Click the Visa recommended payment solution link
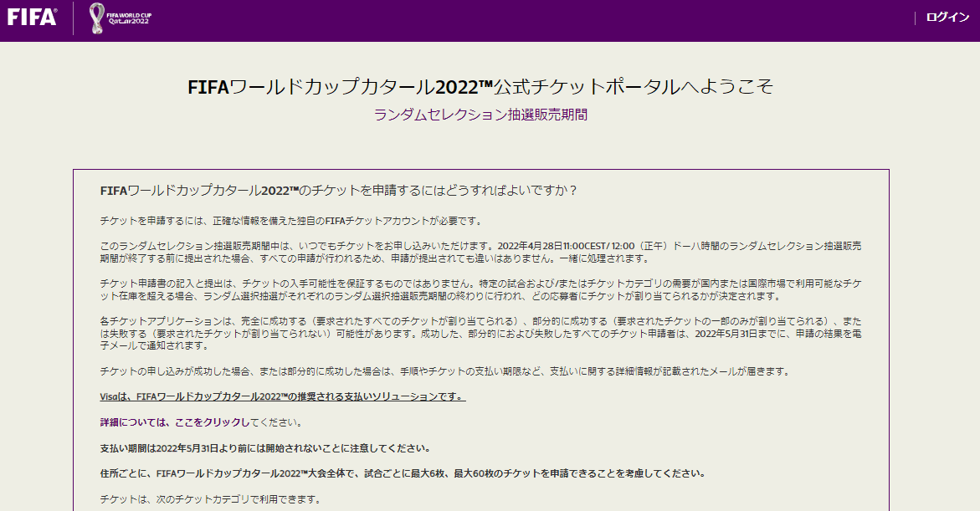This screenshot has width=980, height=511. click(x=283, y=396)
